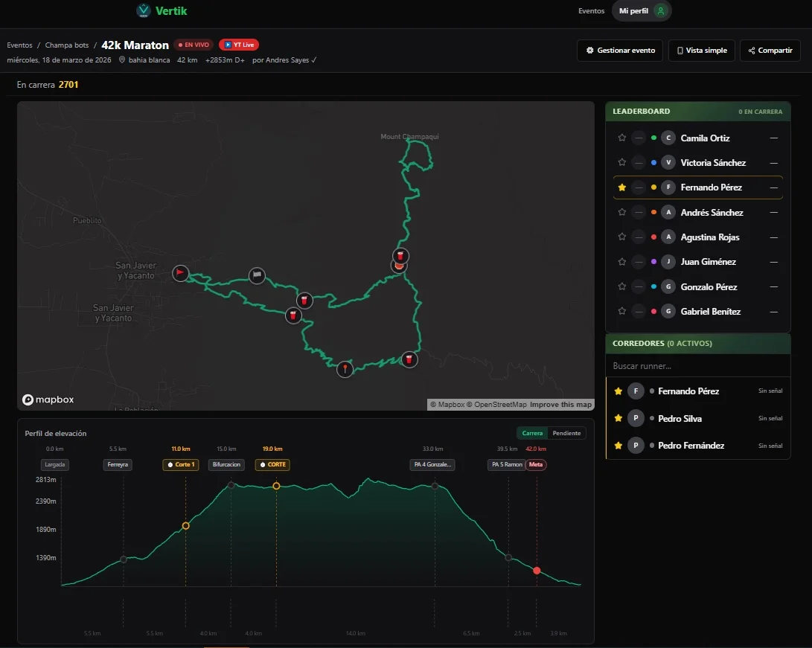Star Camila Ortiz as favorite
Image resolution: width=812 pixels, height=648 pixels.
click(x=621, y=137)
